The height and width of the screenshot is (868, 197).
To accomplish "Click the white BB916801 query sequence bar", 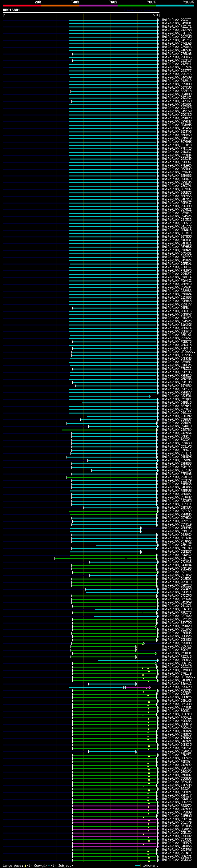I will click(81, 13).
